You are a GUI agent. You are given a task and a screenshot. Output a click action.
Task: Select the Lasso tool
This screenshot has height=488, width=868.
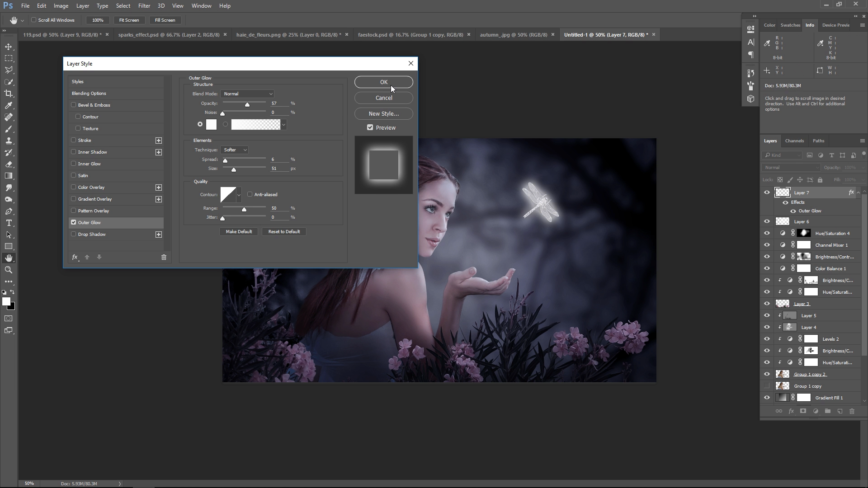point(9,70)
